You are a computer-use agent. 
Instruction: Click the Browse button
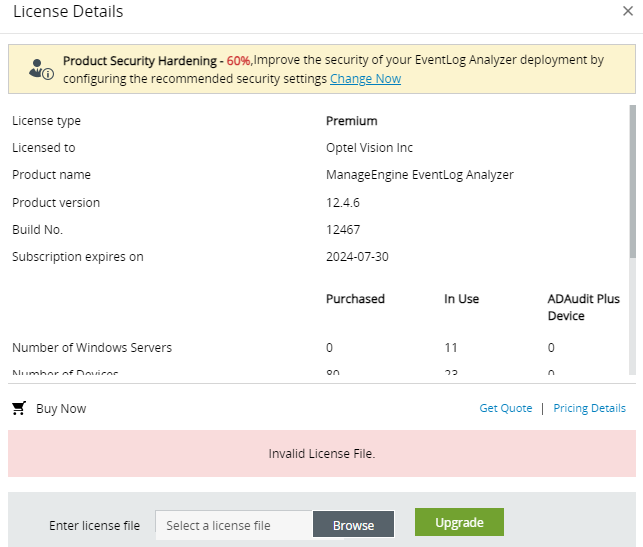pyautogui.click(x=353, y=524)
